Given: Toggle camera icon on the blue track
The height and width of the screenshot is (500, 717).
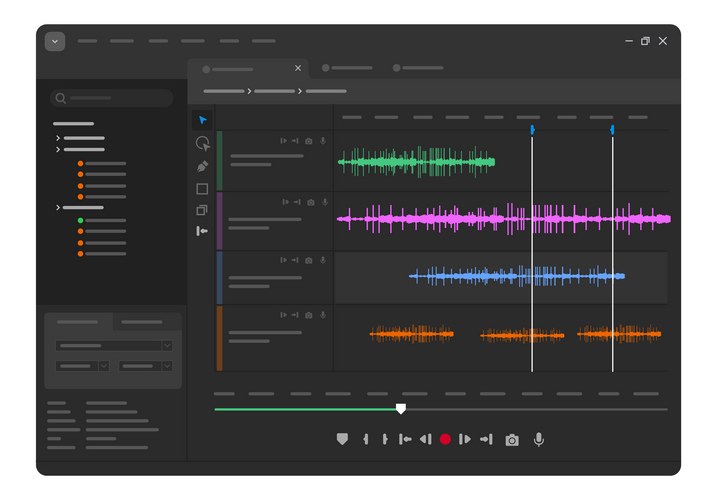Looking at the screenshot, I should click(x=309, y=260).
